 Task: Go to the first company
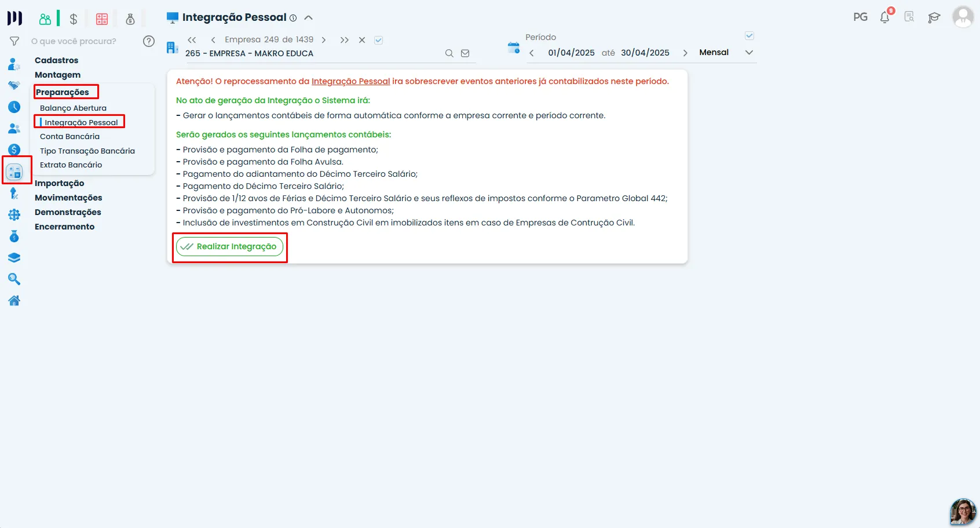[192, 40]
